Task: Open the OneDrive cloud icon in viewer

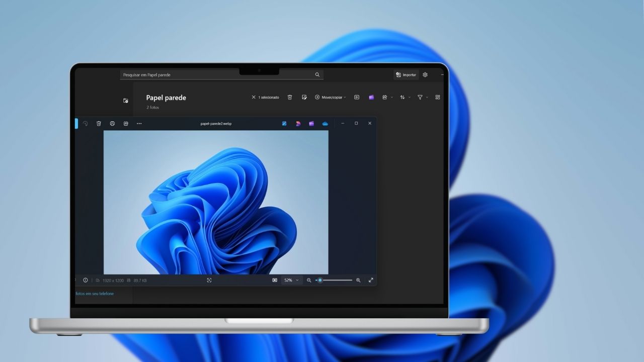Action: (325, 123)
